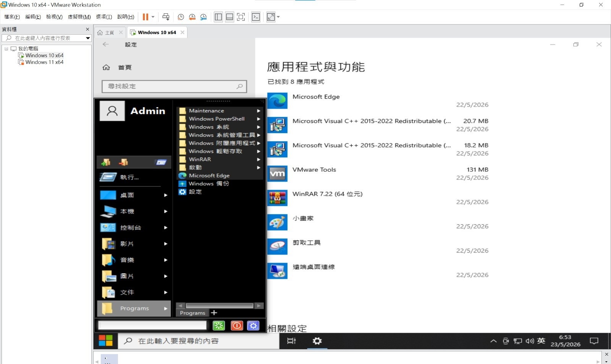611x364 pixels.
Task: Send Ctrl+Alt+Del to the virtual machine
Action: pos(166,17)
